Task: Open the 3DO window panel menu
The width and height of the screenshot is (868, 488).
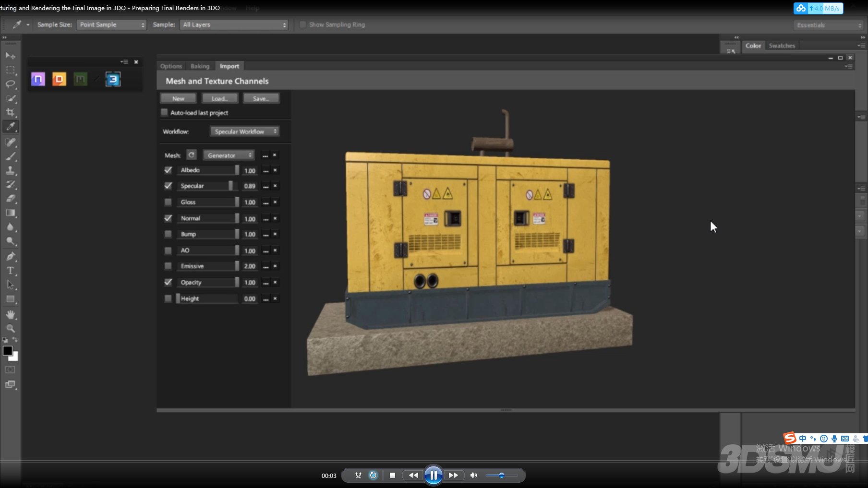Action: [849, 66]
